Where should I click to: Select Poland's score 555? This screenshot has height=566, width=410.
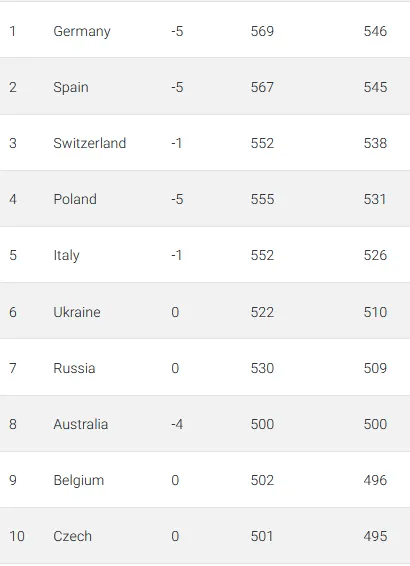click(x=262, y=199)
